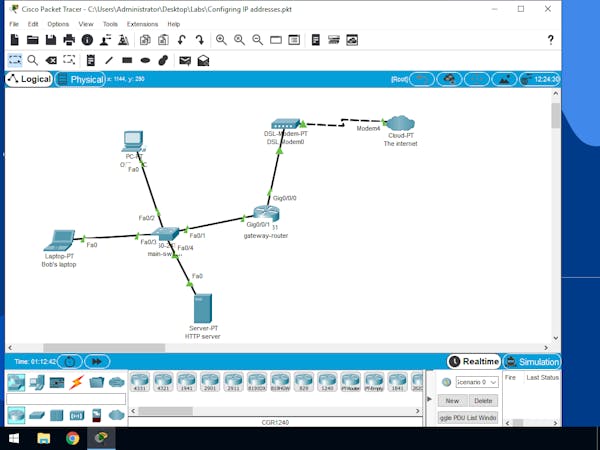Pick the Draw Ellipse tool
The height and width of the screenshot is (450, 600).
[145, 60]
